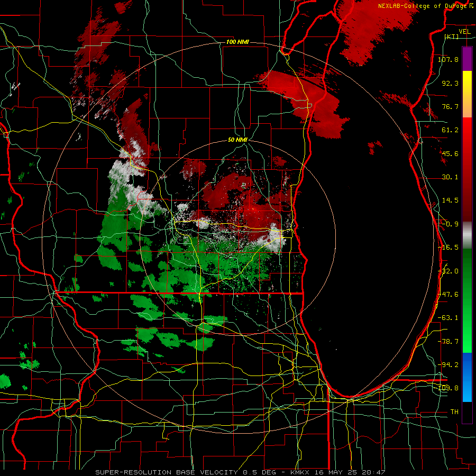
Task: Click the -16.5 scale value
Action: 448,248
